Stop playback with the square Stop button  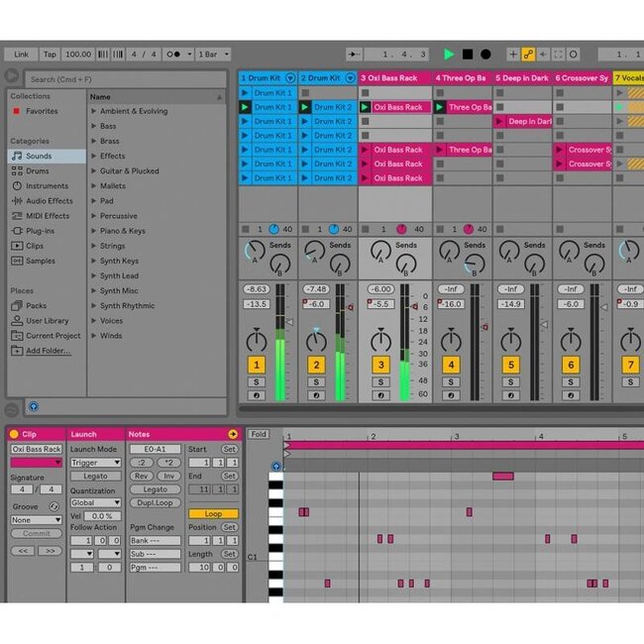click(468, 54)
